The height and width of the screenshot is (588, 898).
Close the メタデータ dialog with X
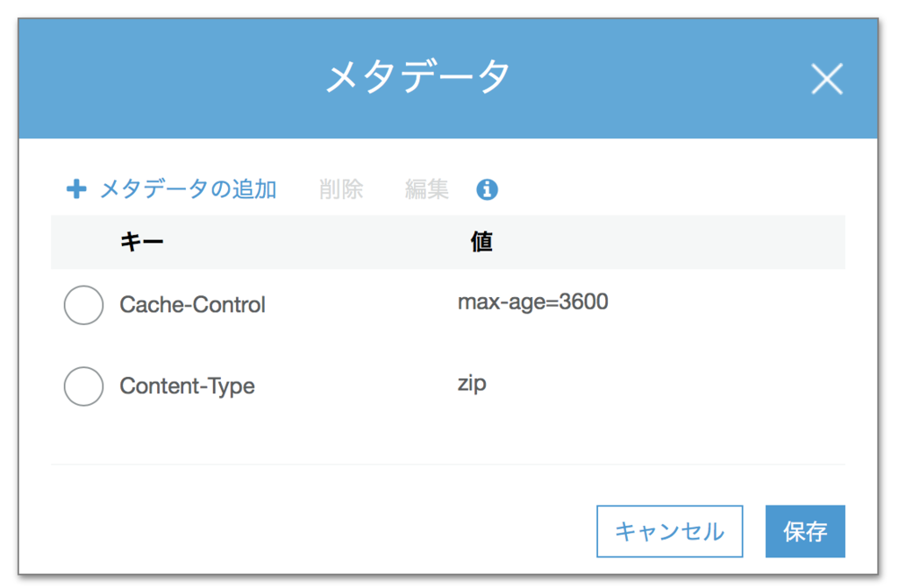(827, 79)
